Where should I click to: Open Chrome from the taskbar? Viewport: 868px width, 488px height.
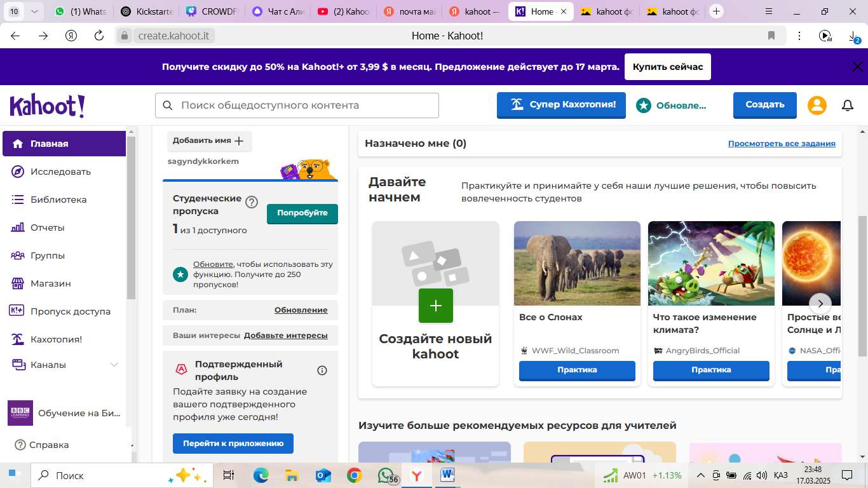pos(355,475)
